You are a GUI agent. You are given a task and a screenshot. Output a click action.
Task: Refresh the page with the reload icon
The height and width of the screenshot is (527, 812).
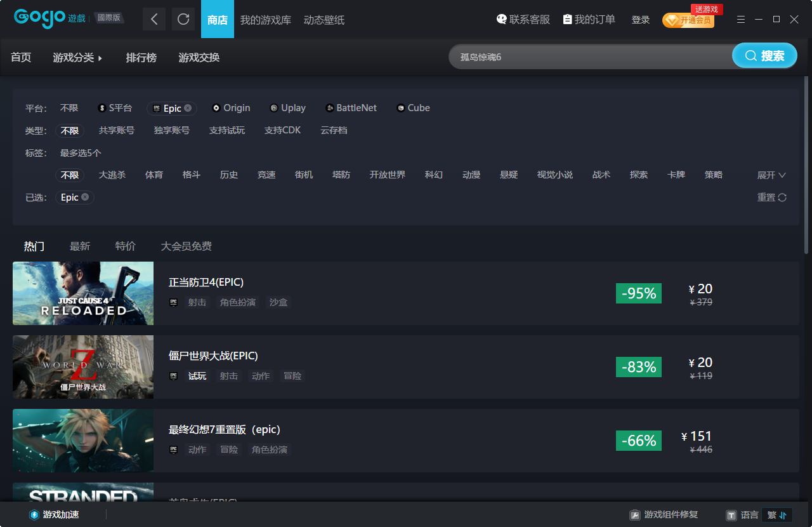183,19
